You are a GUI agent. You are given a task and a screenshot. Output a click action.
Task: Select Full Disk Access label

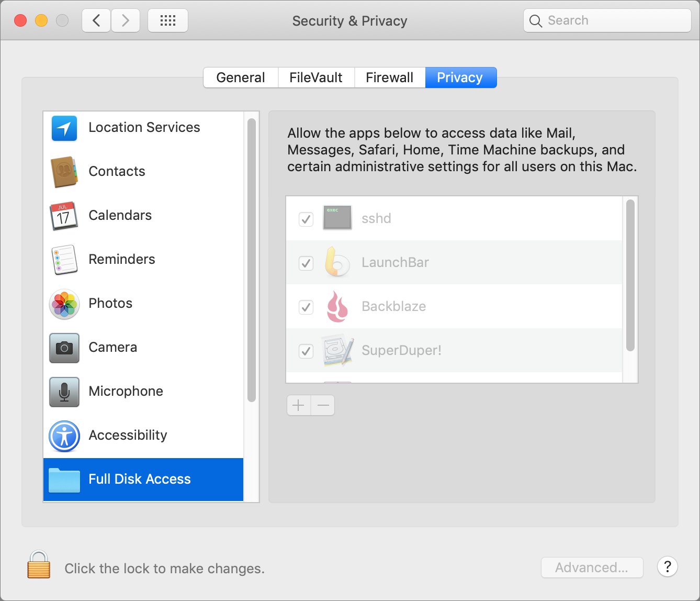[140, 479]
